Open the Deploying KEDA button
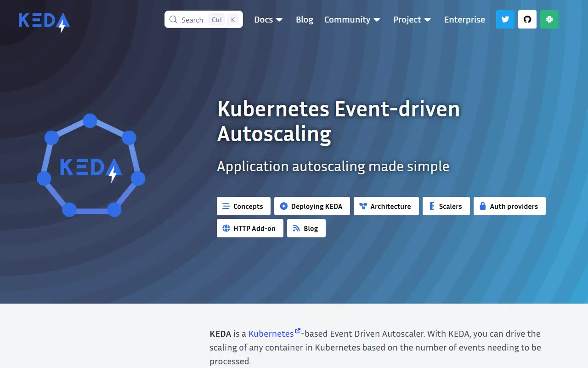Viewport: 588px width, 368px height. 312,206
